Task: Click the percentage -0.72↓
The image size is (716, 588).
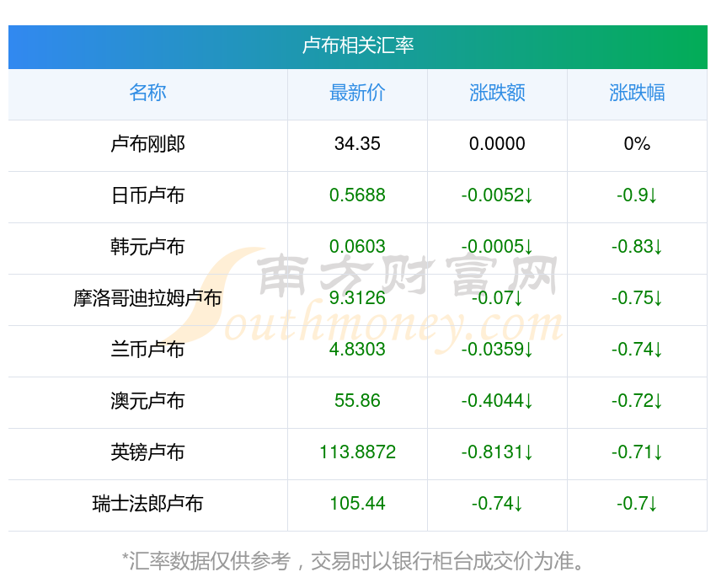Action: tap(637, 401)
